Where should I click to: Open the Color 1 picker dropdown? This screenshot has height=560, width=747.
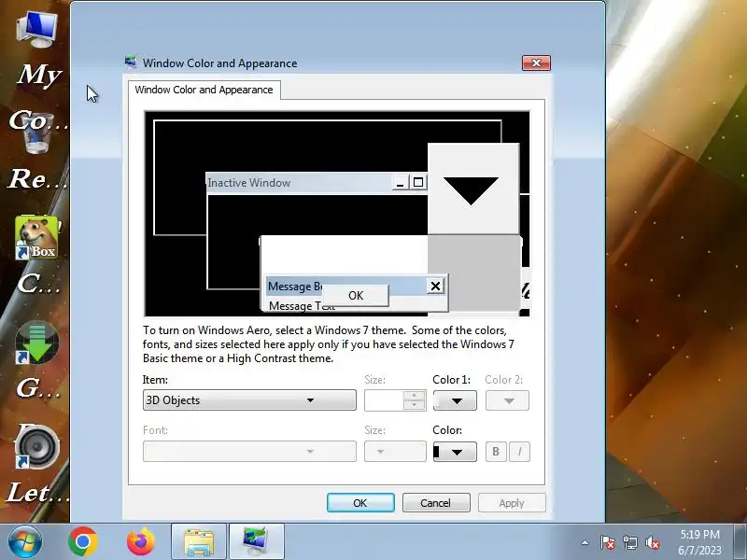(455, 400)
